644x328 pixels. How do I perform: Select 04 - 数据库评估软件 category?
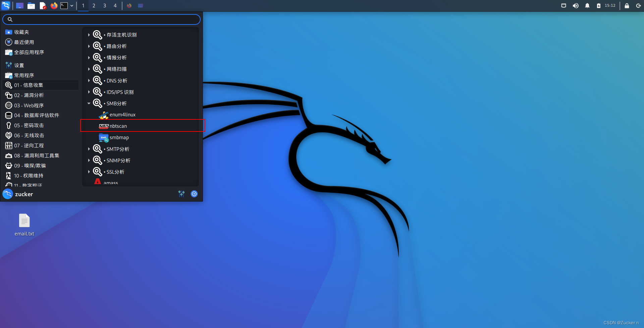click(x=41, y=115)
